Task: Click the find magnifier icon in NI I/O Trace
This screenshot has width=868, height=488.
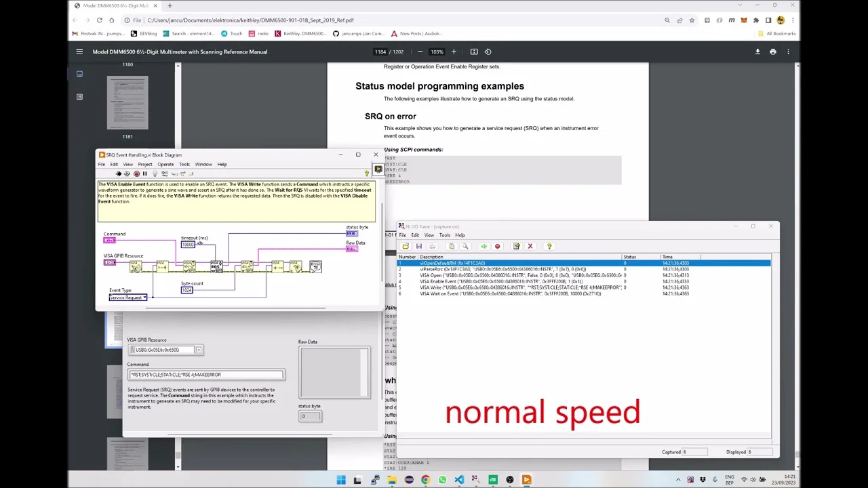Action: tap(465, 246)
